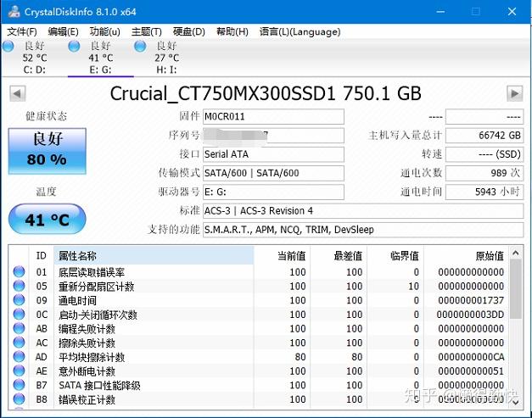The image size is (532, 418).
Task: Select the 重新分配扇区计数 attribute row
Action: pyautogui.click(x=259, y=286)
